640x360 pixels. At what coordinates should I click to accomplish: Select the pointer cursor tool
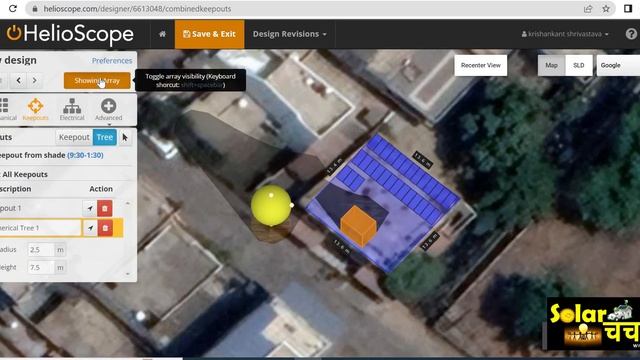[125, 137]
